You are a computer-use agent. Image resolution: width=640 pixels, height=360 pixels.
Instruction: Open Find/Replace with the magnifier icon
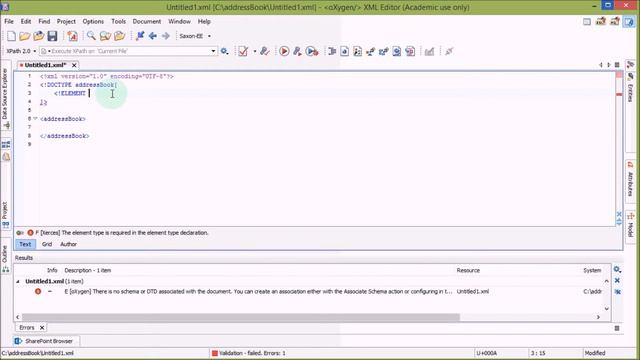[91, 36]
